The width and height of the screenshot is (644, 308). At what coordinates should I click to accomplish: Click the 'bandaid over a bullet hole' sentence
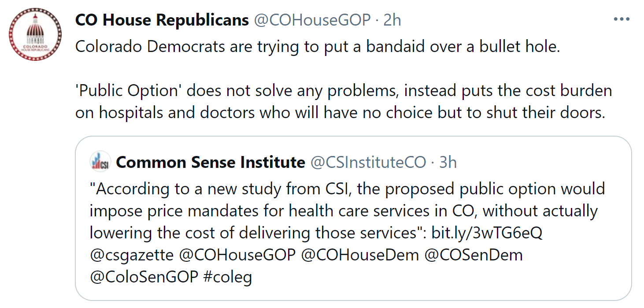(317, 47)
